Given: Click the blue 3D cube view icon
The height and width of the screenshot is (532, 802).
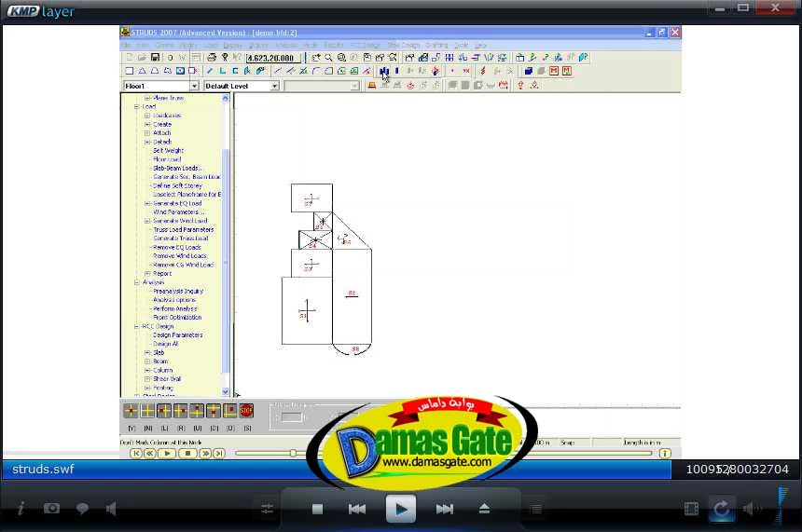Looking at the screenshot, I should 529,71.
